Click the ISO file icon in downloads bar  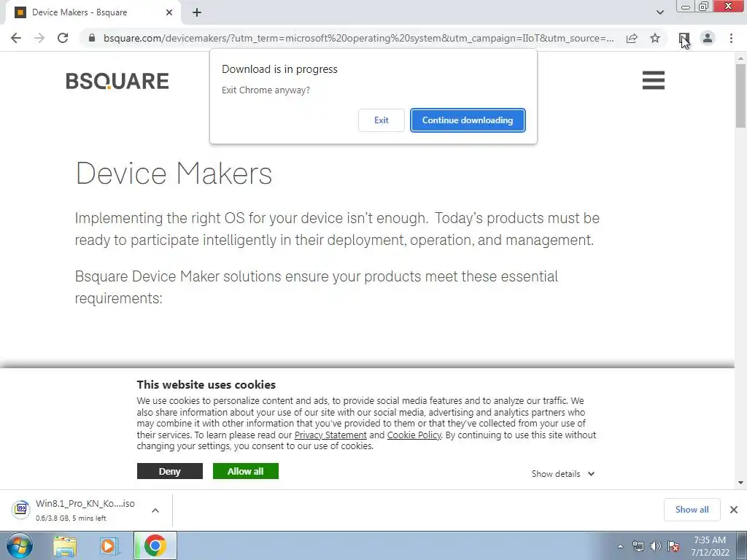click(x=20, y=510)
